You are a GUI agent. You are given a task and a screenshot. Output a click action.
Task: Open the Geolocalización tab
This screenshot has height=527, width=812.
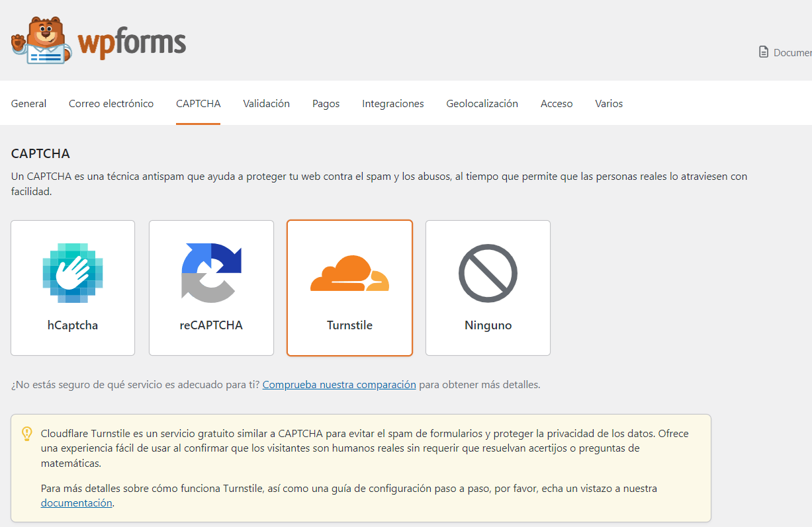pos(482,104)
